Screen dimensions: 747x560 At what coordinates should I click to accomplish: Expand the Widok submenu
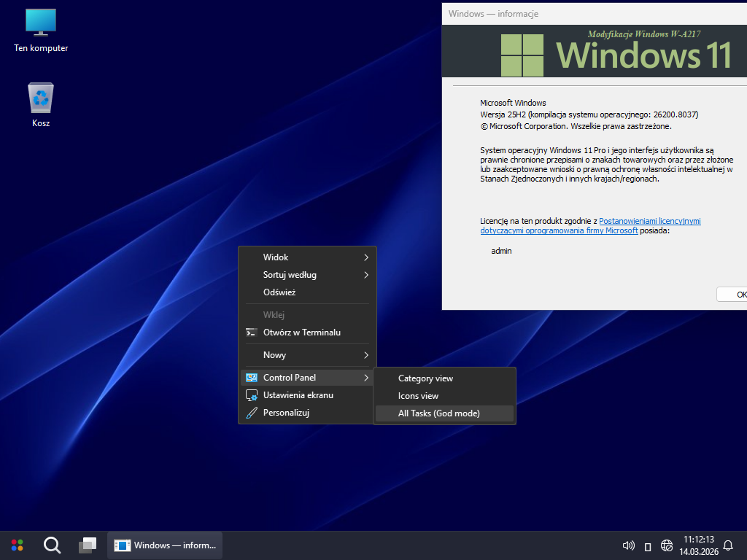(x=307, y=257)
